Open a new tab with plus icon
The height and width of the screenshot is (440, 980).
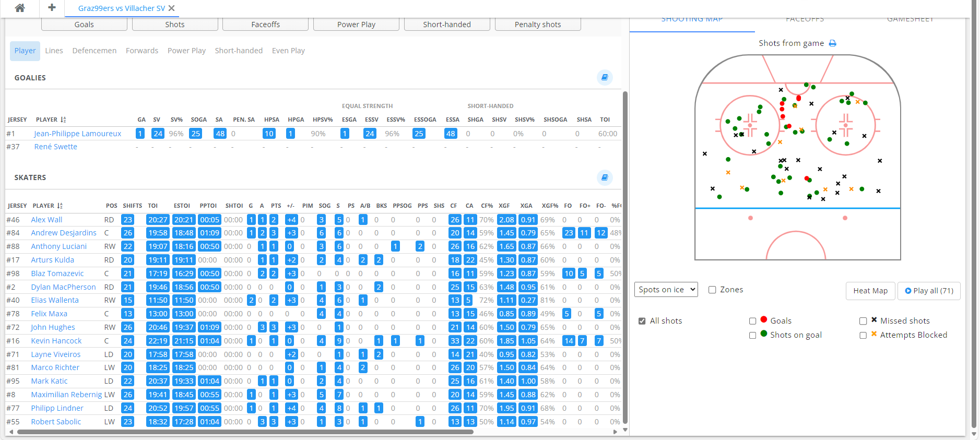pos(52,8)
